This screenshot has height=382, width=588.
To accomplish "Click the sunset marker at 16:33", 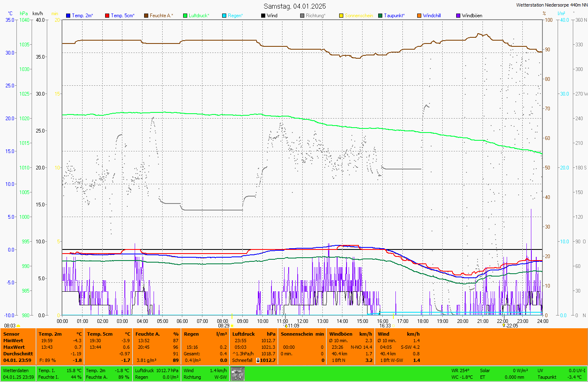I will pos(393,326).
